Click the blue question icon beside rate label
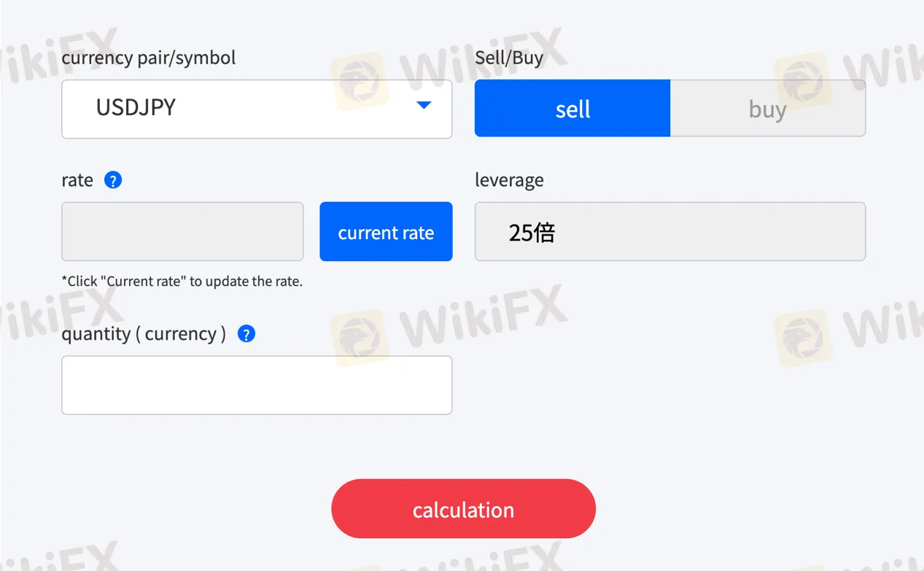This screenshot has height=571, width=924. coord(113,180)
